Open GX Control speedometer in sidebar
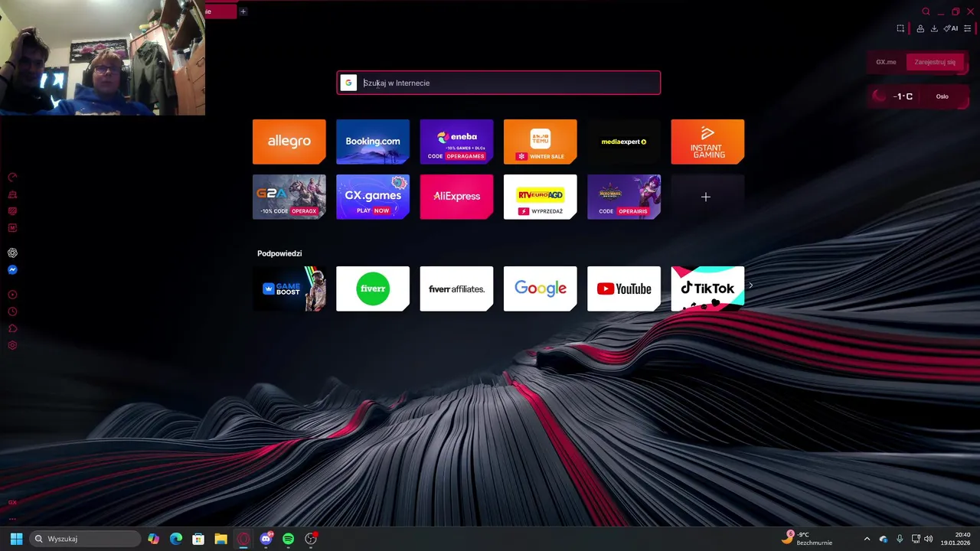Image resolution: width=980 pixels, height=551 pixels. point(12,178)
